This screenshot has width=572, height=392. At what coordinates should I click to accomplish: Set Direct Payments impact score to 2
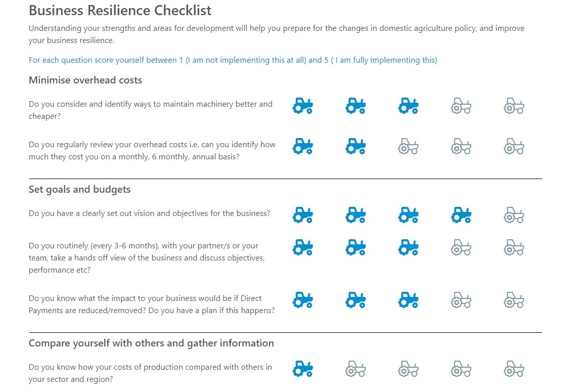click(x=356, y=300)
